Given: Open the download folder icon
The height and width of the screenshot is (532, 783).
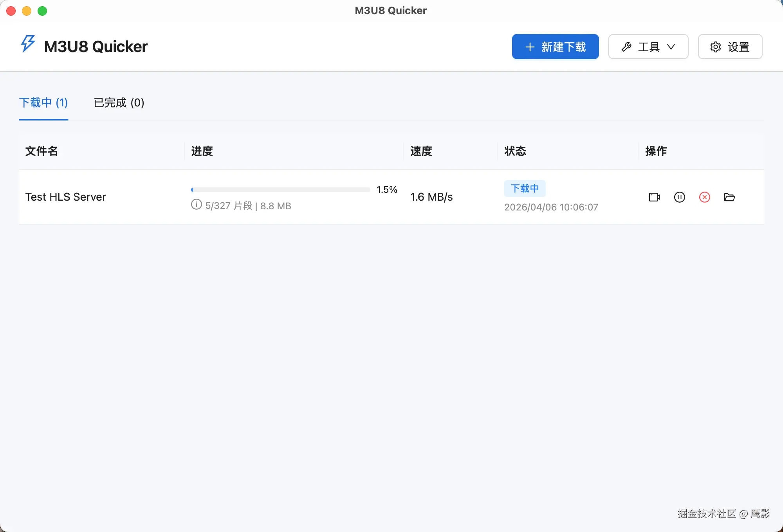Looking at the screenshot, I should tap(729, 197).
